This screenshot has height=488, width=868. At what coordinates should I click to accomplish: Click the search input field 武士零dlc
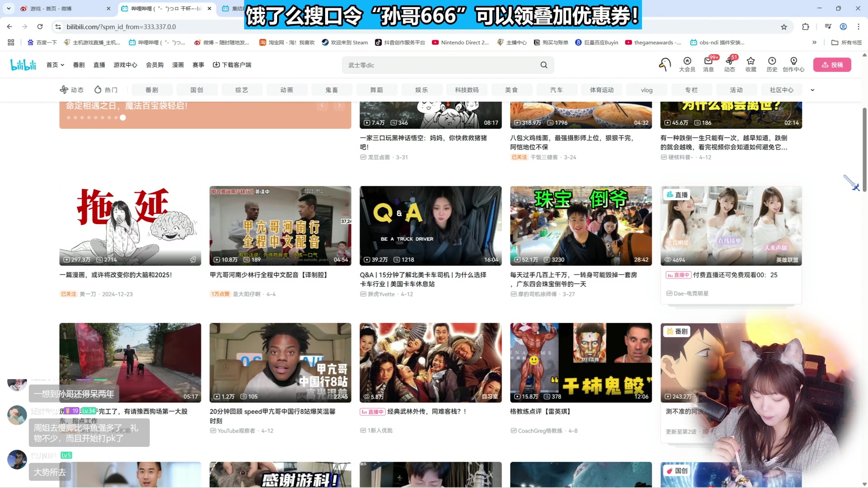click(x=441, y=65)
